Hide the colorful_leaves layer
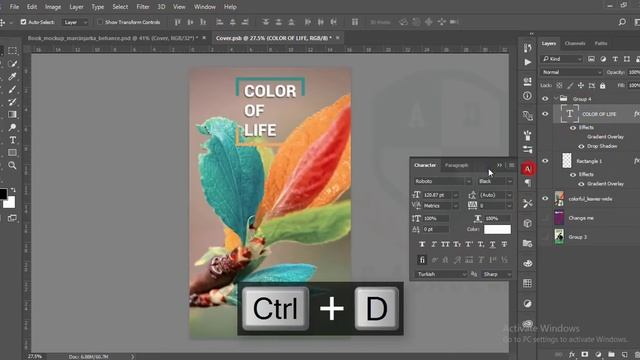 click(545, 199)
